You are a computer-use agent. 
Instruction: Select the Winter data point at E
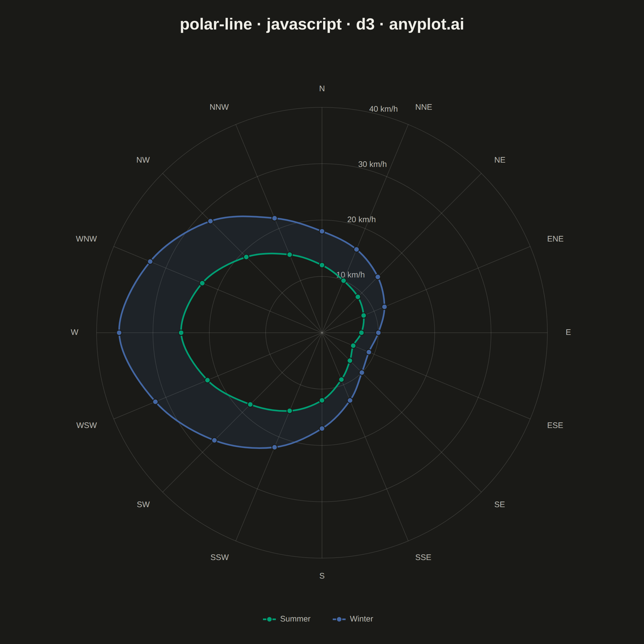point(378,333)
